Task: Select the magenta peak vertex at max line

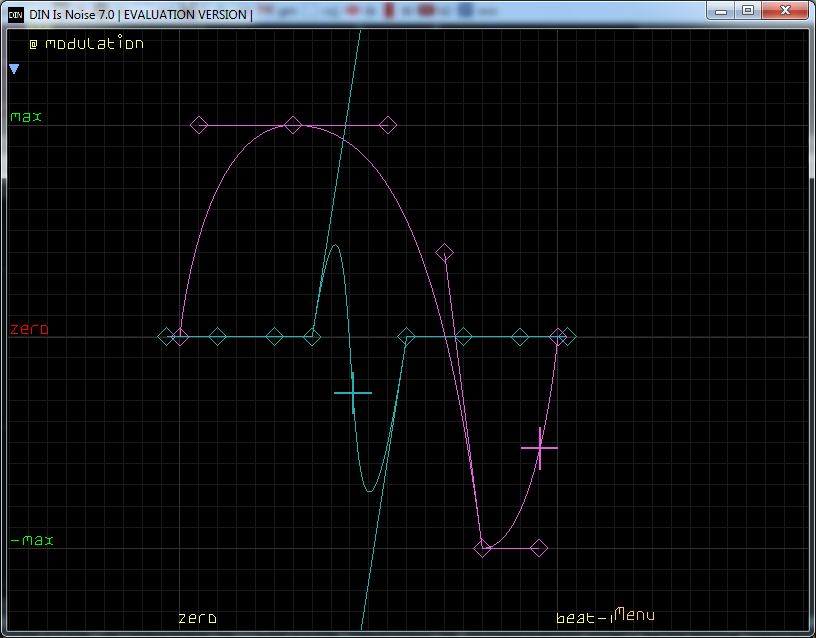Action: [x=293, y=125]
